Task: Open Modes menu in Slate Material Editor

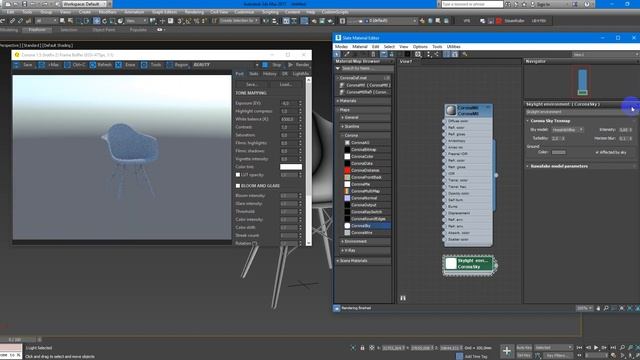Action: point(341,47)
